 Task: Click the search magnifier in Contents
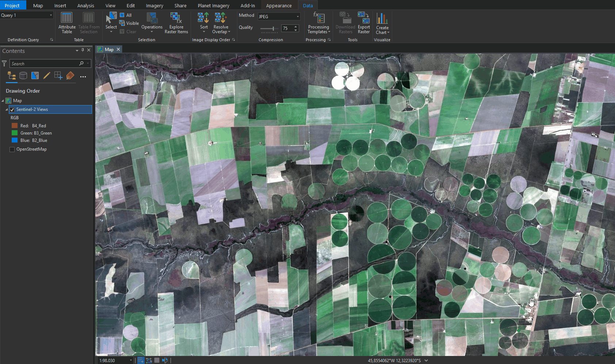point(81,63)
